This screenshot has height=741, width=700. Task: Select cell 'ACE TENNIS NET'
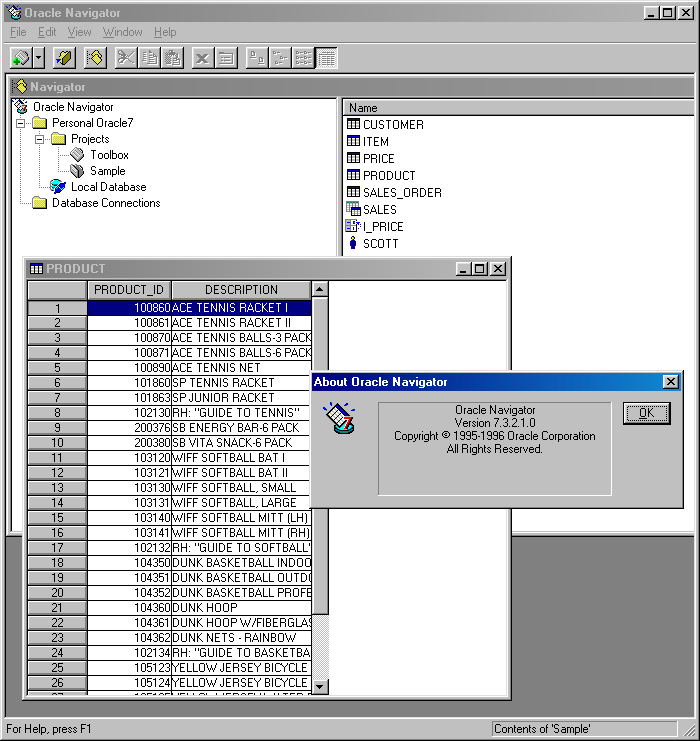coord(241,368)
